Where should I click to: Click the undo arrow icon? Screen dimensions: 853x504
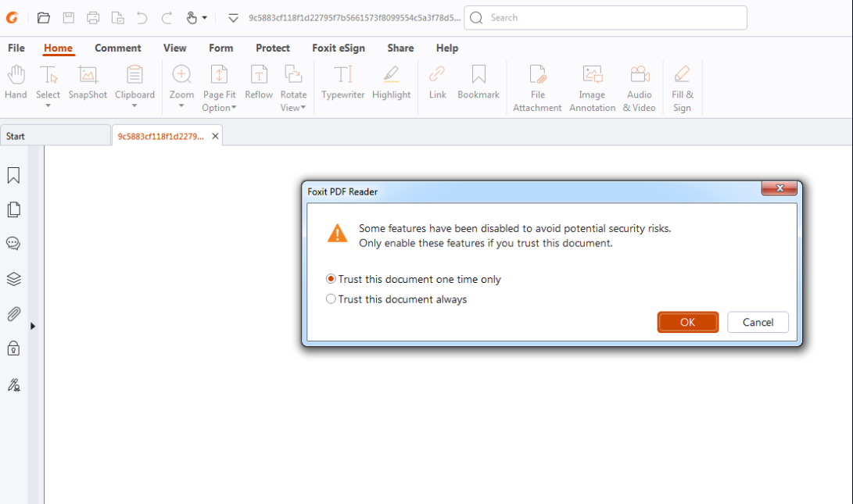click(142, 18)
